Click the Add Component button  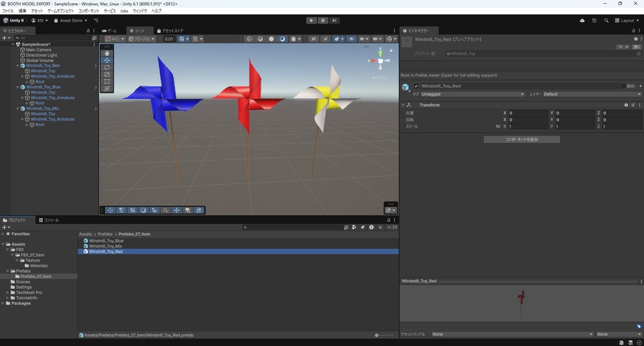[x=521, y=139]
